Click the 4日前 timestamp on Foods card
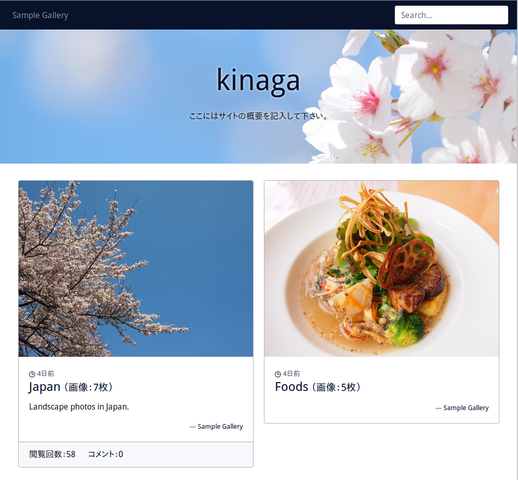 (x=291, y=374)
